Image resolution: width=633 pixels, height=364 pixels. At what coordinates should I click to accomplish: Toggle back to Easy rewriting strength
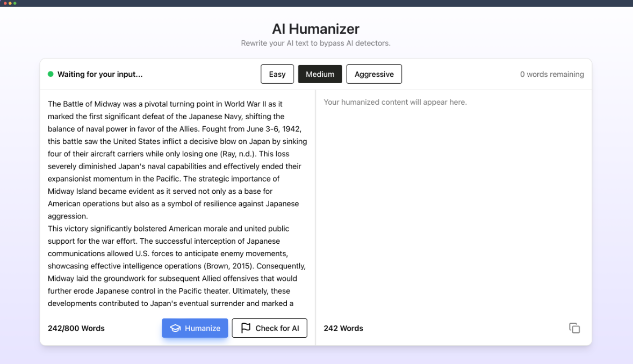(277, 74)
